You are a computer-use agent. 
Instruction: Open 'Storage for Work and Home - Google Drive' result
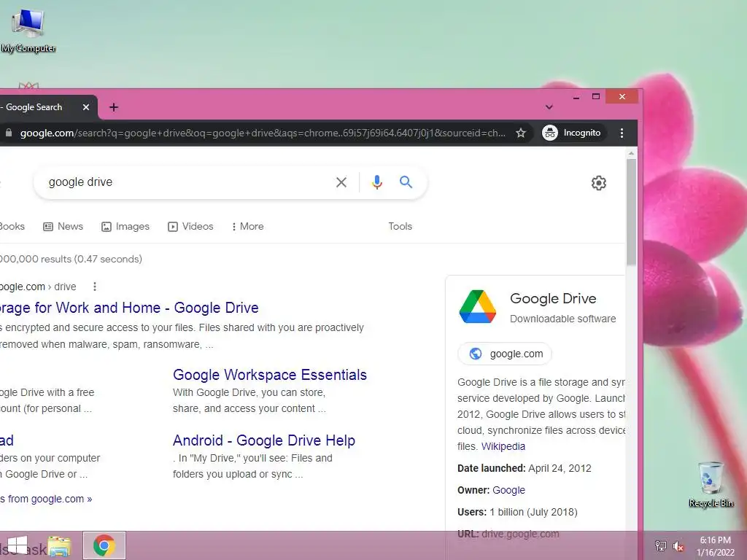pyautogui.click(x=129, y=308)
